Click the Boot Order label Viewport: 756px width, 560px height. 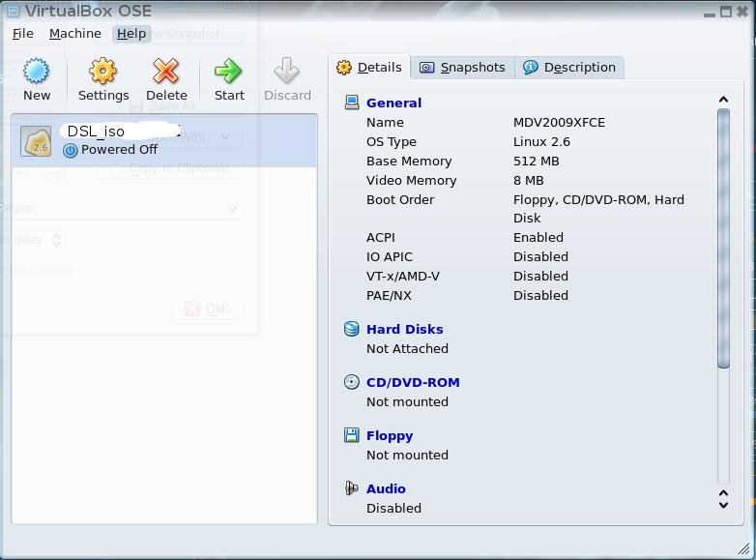(400, 199)
